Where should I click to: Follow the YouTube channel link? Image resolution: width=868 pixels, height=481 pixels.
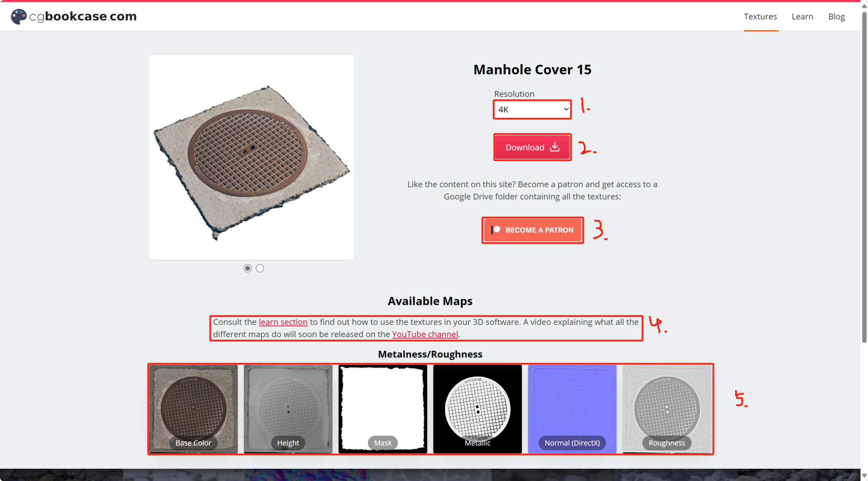(x=425, y=334)
